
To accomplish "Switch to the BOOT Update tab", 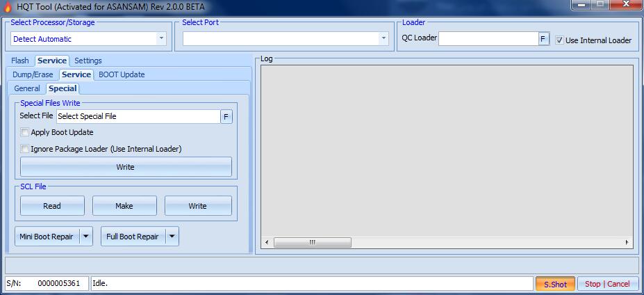I will pyautogui.click(x=122, y=74).
